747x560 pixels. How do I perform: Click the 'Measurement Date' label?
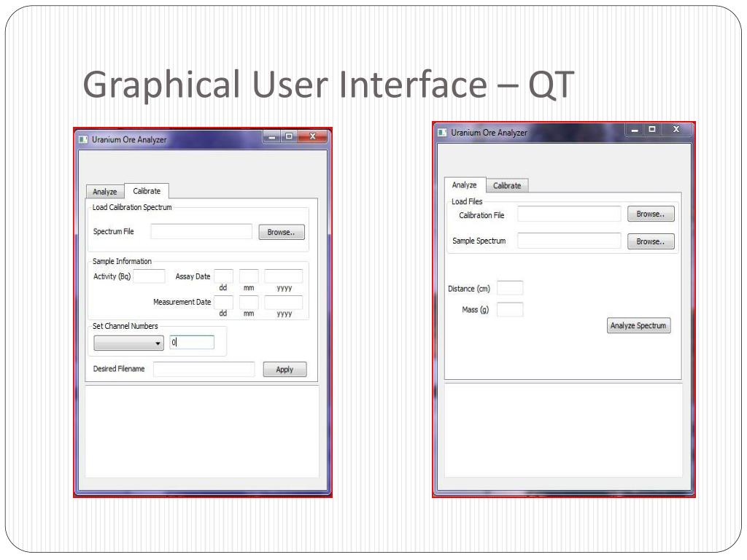point(182,302)
